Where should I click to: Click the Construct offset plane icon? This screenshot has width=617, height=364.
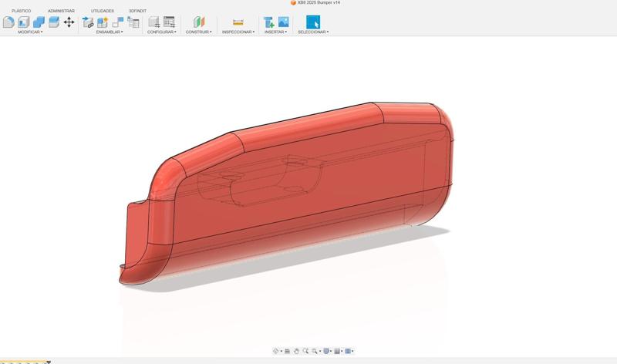pyautogui.click(x=199, y=22)
